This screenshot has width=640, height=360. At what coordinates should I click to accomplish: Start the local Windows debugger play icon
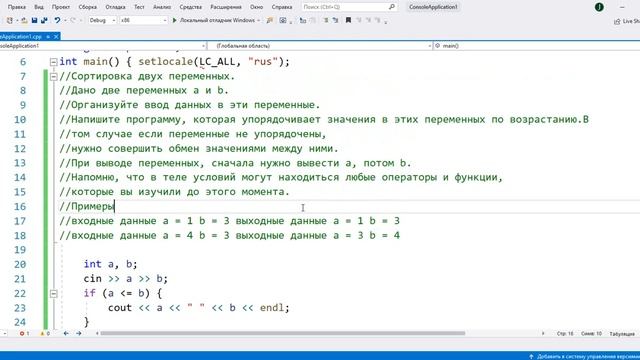coord(174,20)
